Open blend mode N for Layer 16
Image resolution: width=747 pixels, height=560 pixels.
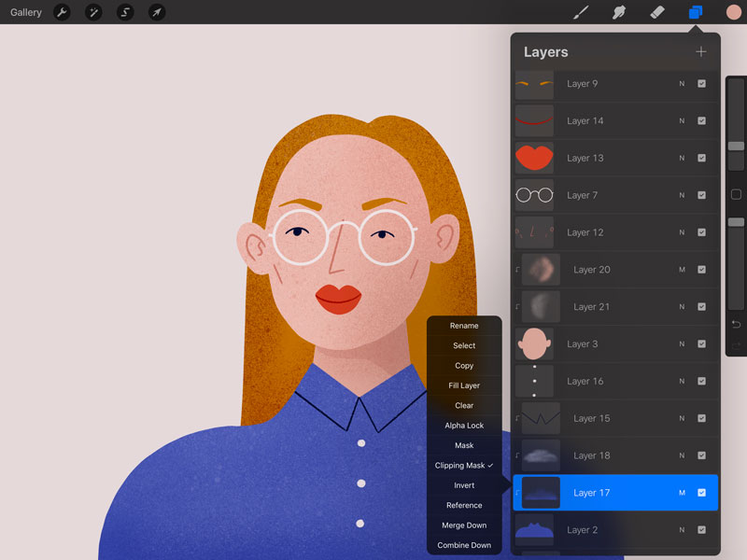pos(682,381)
